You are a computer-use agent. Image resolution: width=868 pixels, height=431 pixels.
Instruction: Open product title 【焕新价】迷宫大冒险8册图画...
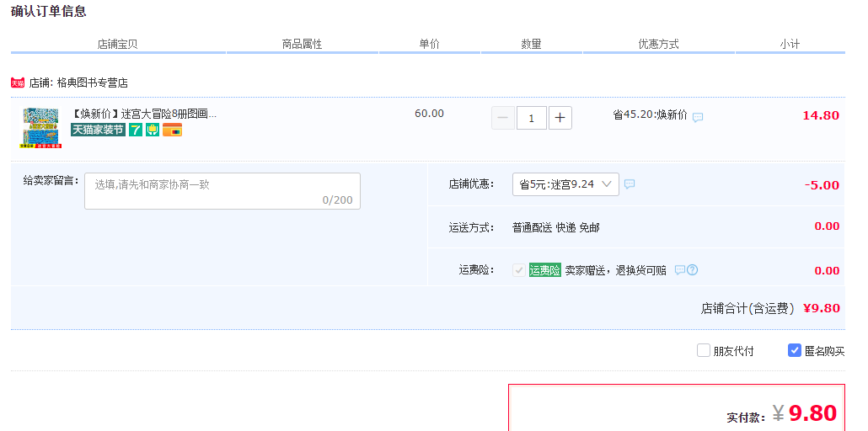[144, 114]
